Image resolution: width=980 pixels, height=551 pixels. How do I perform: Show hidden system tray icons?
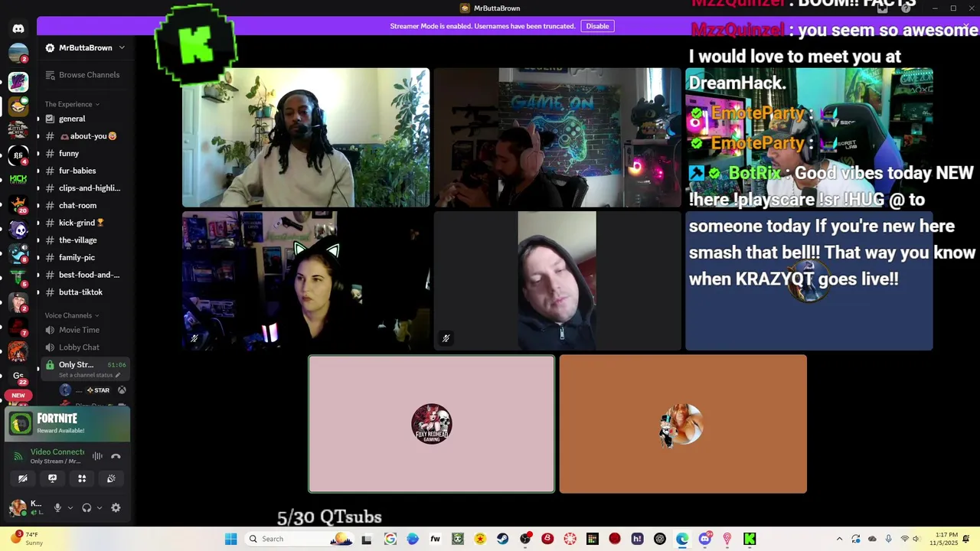point(839,539)
